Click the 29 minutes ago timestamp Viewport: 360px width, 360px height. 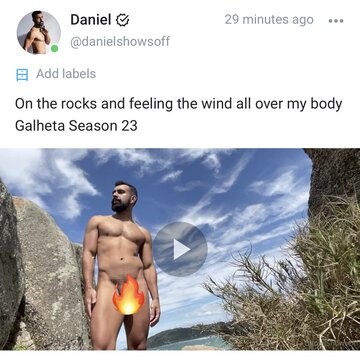click(x=269, y=20)
